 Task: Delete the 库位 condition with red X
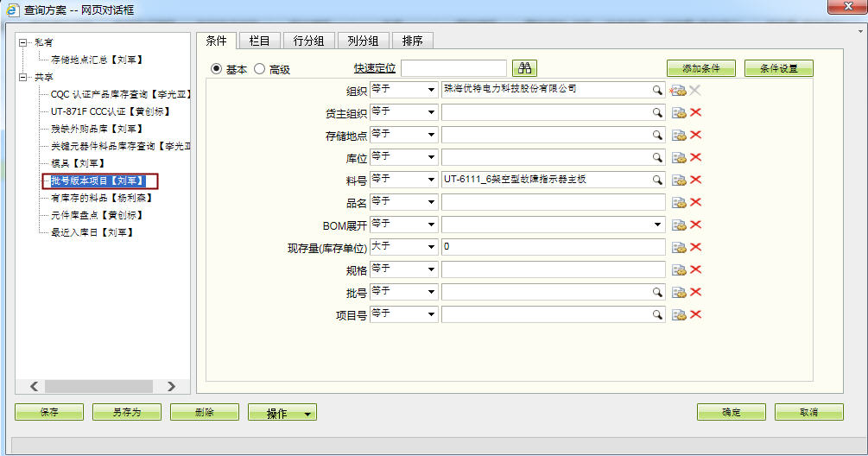(x=696, y=157)
